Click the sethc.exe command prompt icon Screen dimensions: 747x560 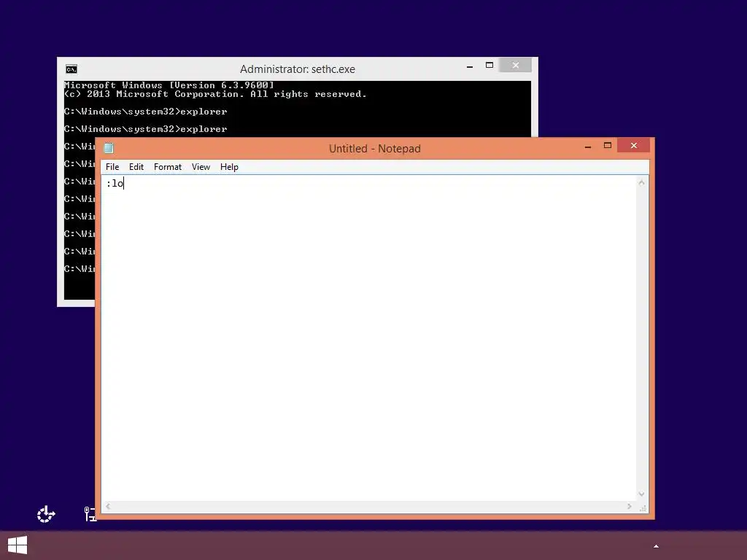[x=71, y=69]
